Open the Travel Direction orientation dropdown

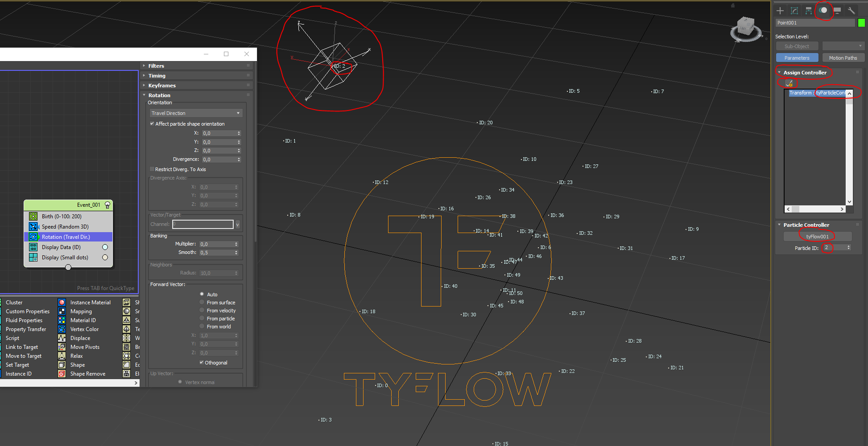(x=196, y=113)
